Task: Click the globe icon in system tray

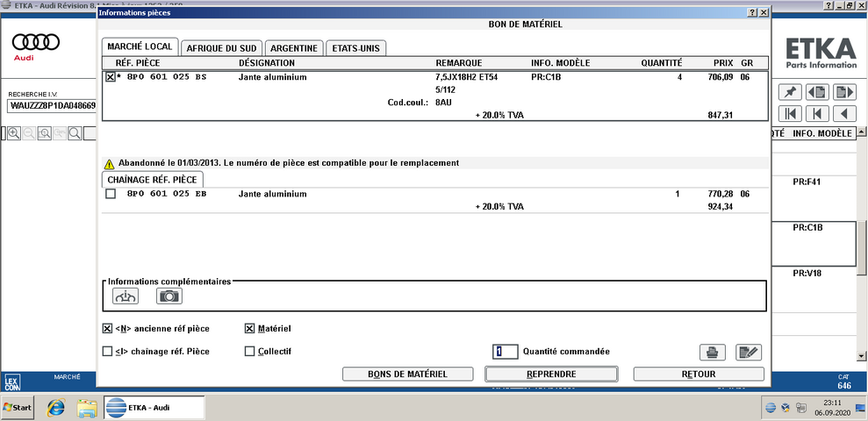Action: pos(771,408)
